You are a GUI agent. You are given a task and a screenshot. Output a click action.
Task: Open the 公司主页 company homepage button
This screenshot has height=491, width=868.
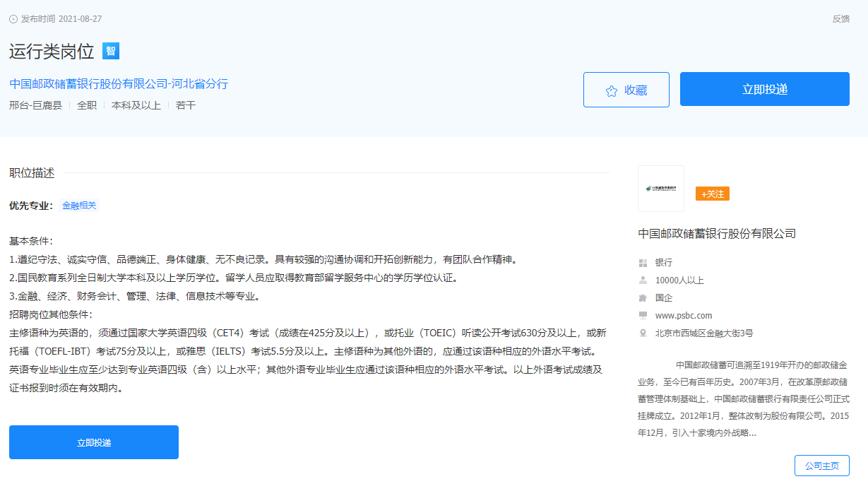click(x=822, y=466)
